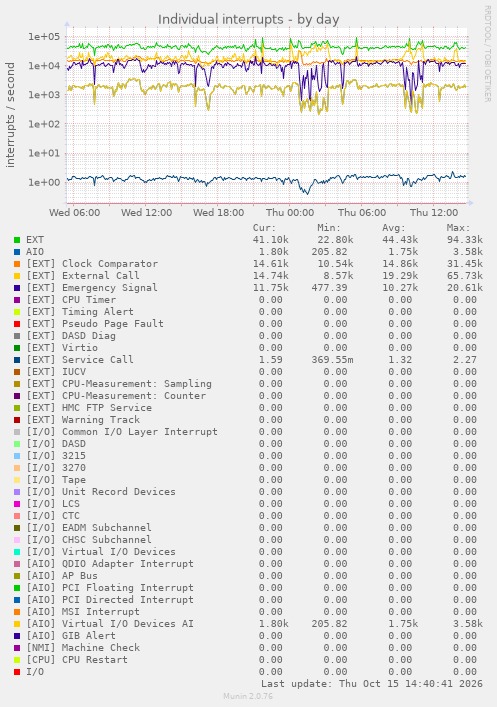Click the '[EXT] IUCV' legend label
Image resolution: width=497 pixels, height=707 pixels.
56,372
